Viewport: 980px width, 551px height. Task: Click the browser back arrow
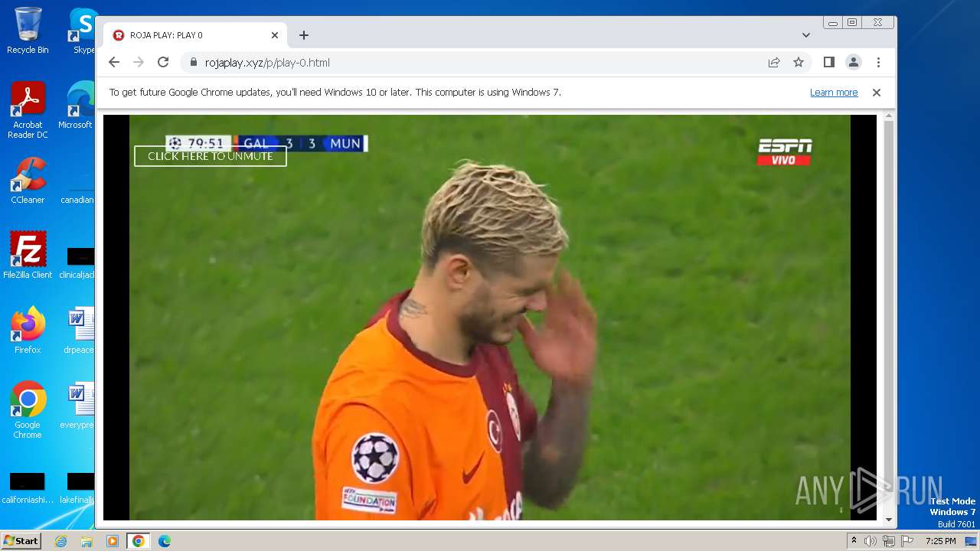click(114, 63)
